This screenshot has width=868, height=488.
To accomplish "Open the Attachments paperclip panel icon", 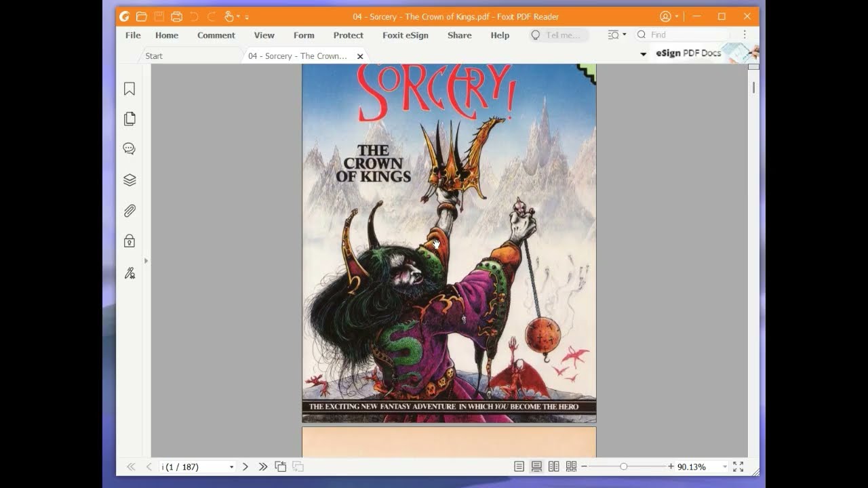I will click(130, 211).
